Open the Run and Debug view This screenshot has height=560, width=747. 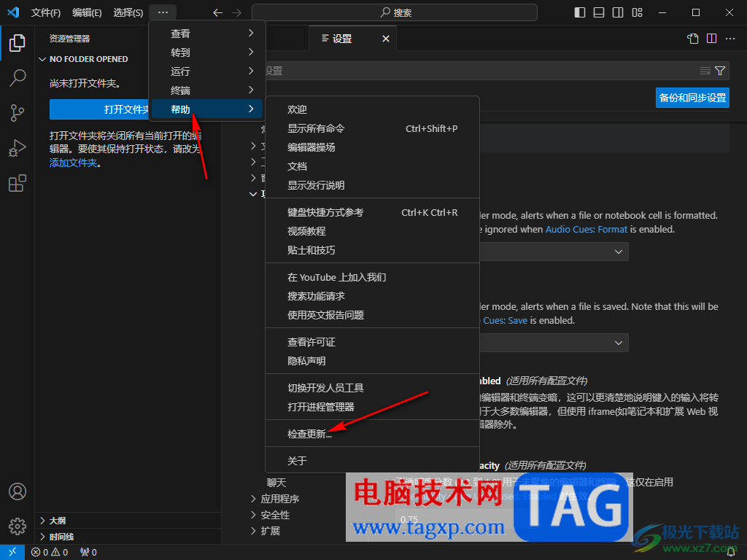pyautogui.click(x=18, y=148)
